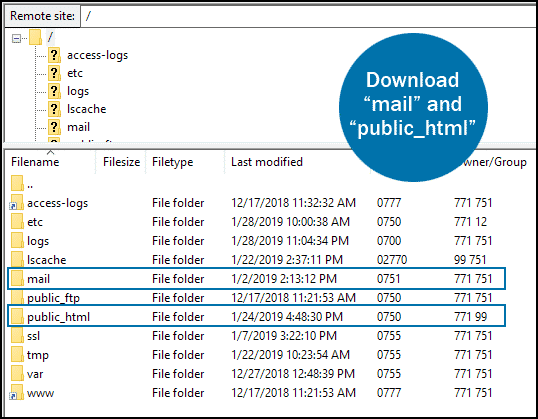The width and height of the screenshot is (538, 419).
Task: Sort by Last modified column header
Action: point(267,162)
